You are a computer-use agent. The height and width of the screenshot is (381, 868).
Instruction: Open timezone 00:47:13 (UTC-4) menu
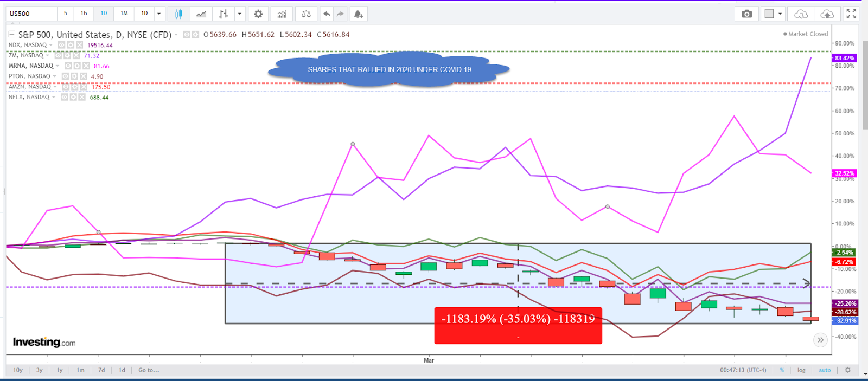tap(743, 370)
